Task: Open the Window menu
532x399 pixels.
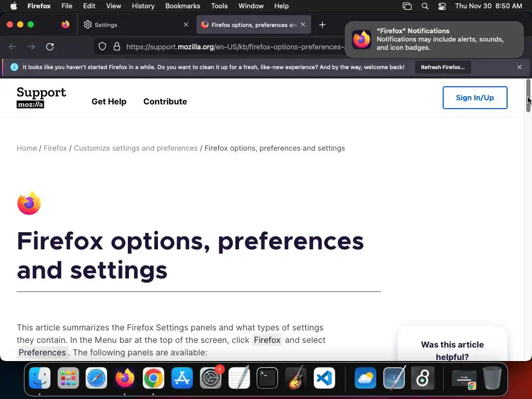Action: pyautogui.click(x=251, y=6)
